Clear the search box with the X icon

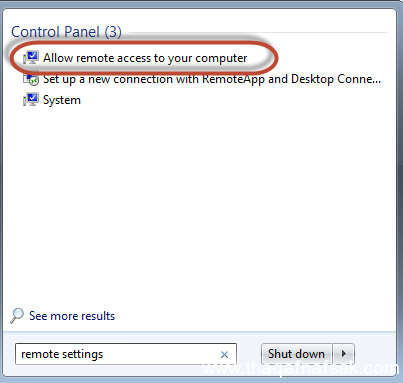click(x=224, y=354)
